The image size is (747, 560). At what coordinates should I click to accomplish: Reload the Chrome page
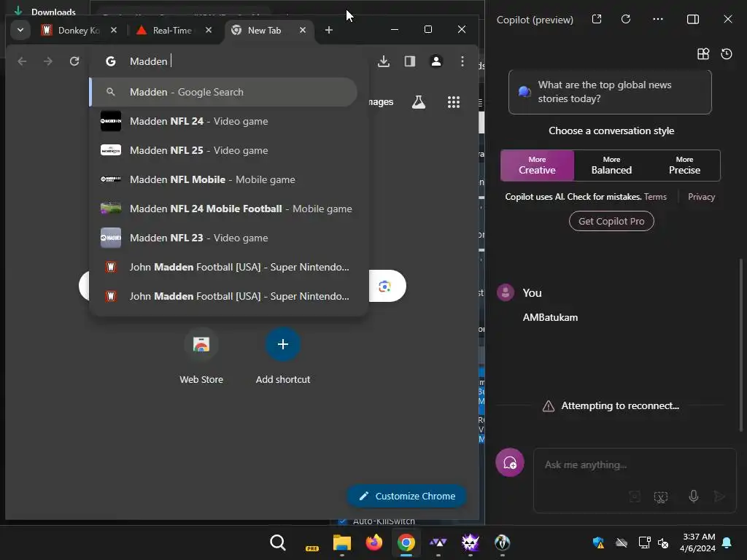click(74, 61)
